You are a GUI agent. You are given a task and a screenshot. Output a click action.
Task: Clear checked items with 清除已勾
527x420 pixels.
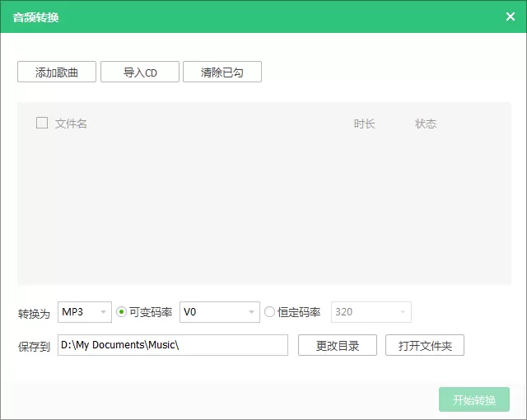click(x=222, y=72)
